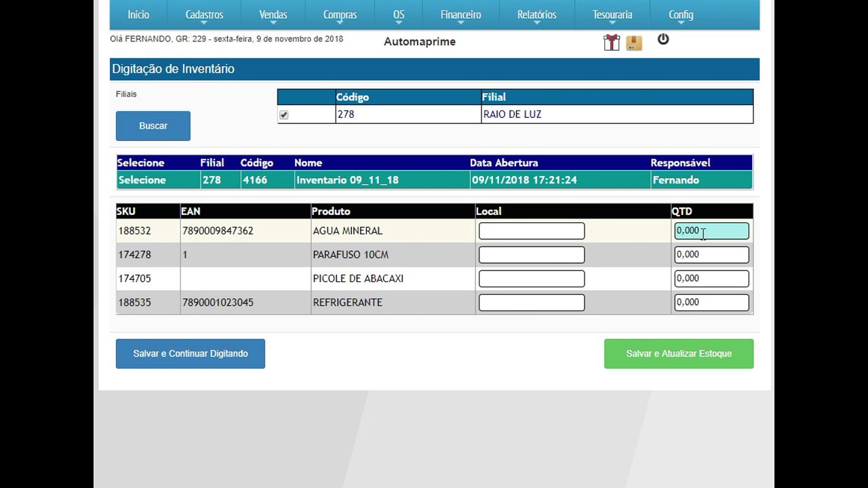Click the Digitação de Inventário heading
This screenshot has height=488, width=868.
pyautogui.click(x=174, y=69)
